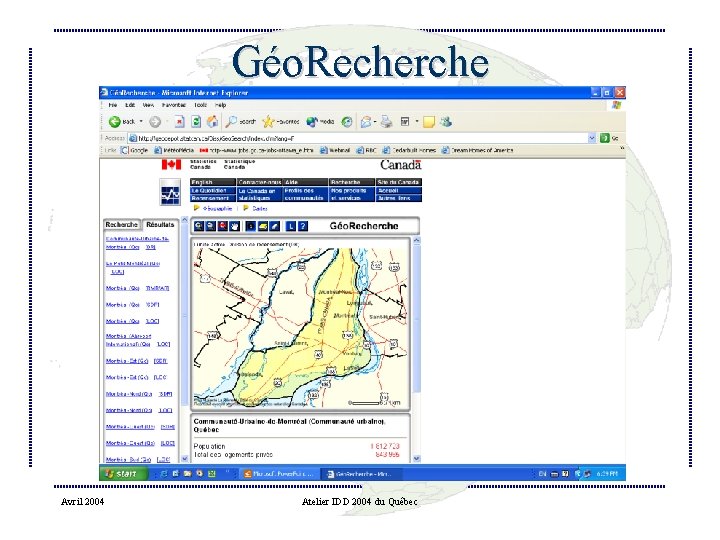
Task: Click the Contactez-nous navigation link
Action: [259, 182]
